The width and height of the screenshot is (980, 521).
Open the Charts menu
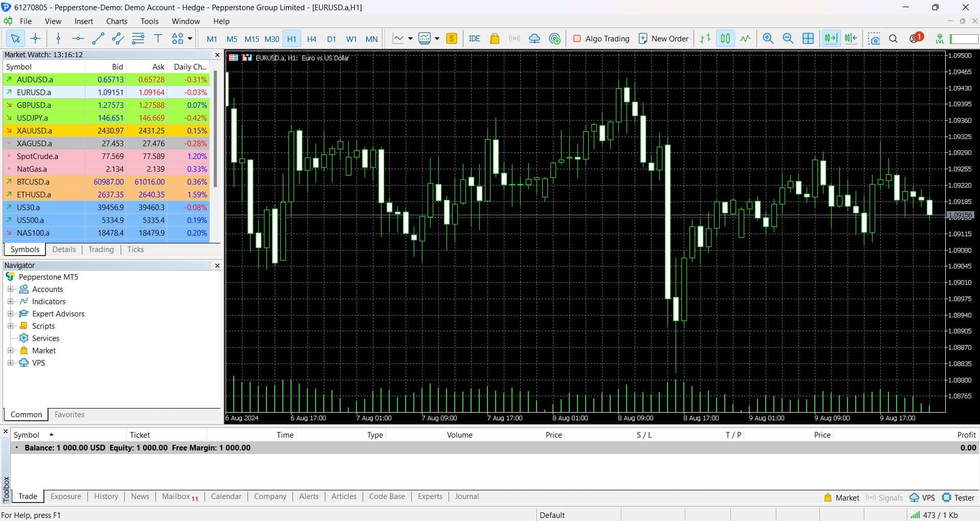(x=117, y=21)
